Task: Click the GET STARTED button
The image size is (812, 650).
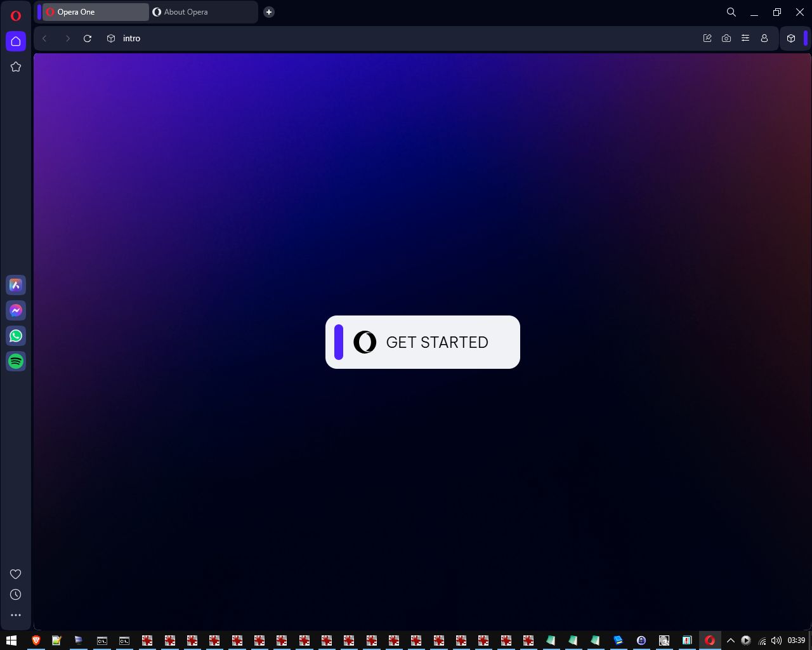Action: (422, 342)
